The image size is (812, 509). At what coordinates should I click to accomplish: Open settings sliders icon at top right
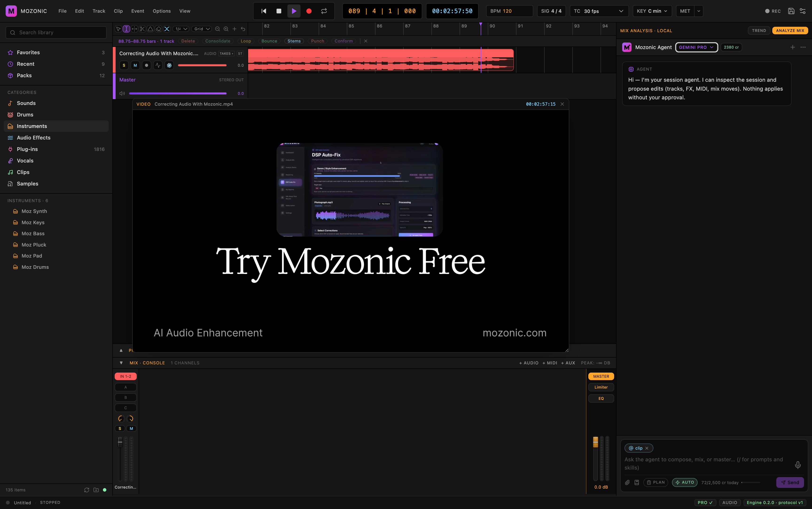(x=803, y=11)
